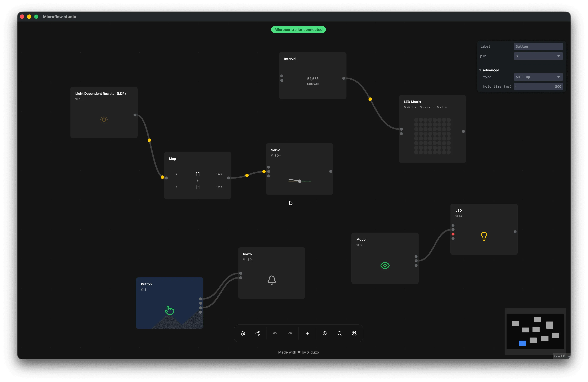The height and width of the screenshot is (382, 588).
Task: Open the type dropdown showing pull up
Action: click(x=538, y=77)
